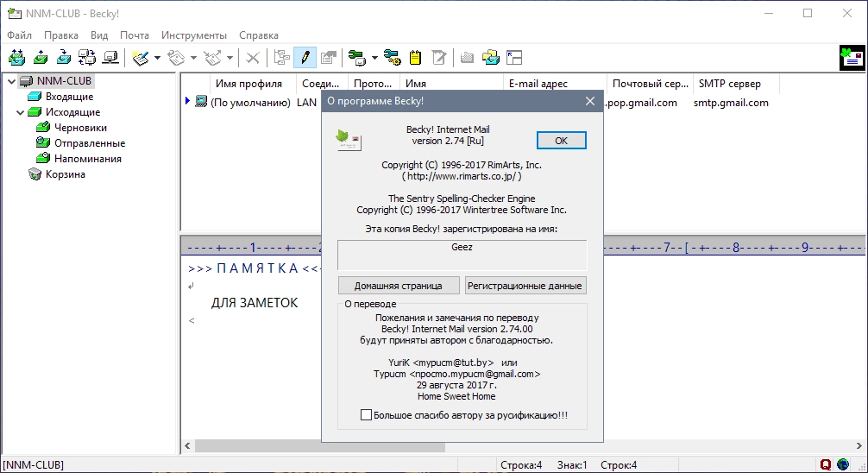Click the grayed reply toolbar icon
This screenshot has width=868, height=473.
coord(177,58)
